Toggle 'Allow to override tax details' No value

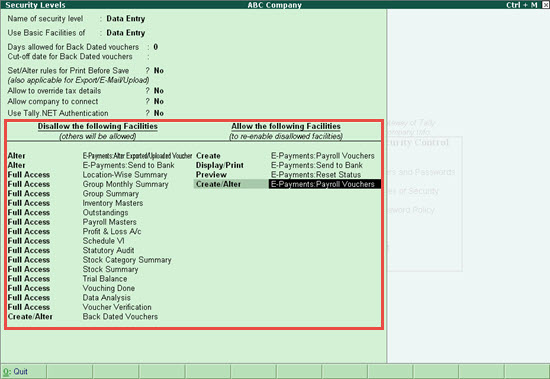(x=159, y=91)
